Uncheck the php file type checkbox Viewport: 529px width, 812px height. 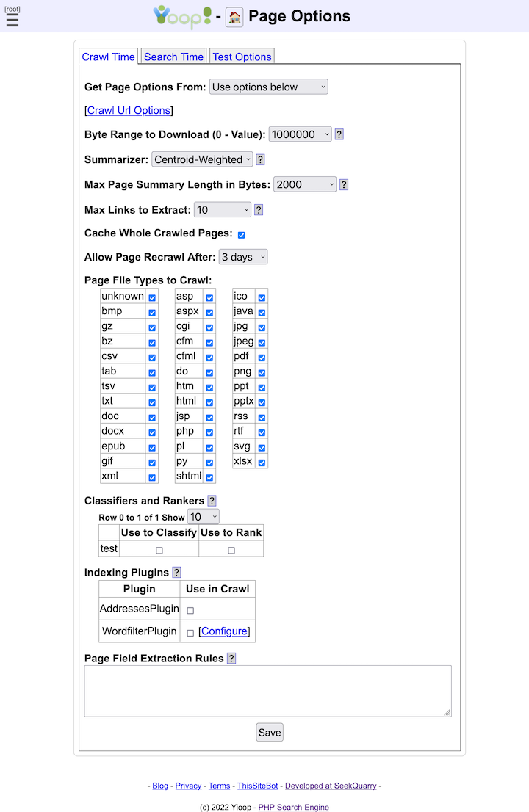click(210, 432)
